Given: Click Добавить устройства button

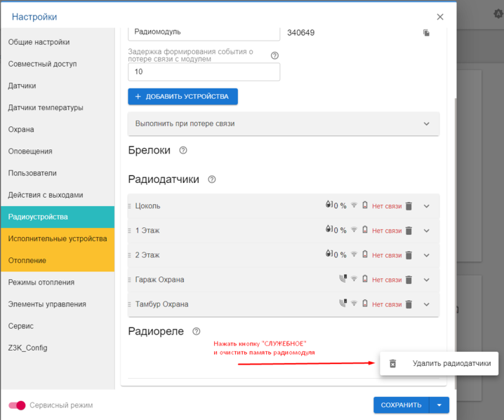Looking at the screenshot, I should pyautogui.click(x=183, y=96).
